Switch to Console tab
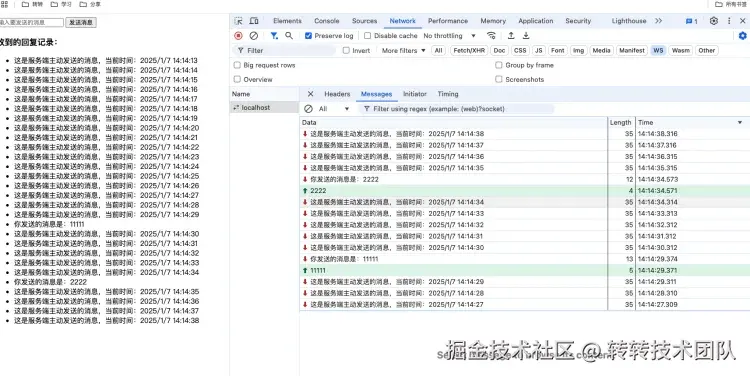This screenshot has height=376, width=750. pos(327,21)
